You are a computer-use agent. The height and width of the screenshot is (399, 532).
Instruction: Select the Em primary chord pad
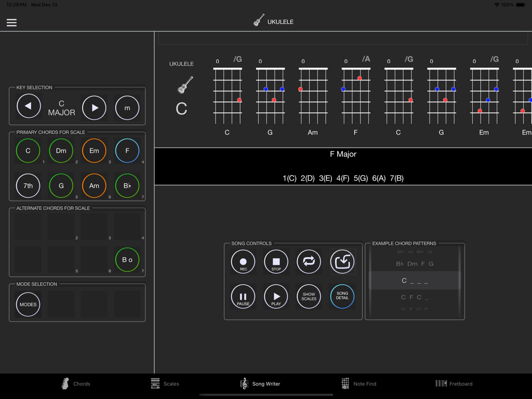click(94, 151)
